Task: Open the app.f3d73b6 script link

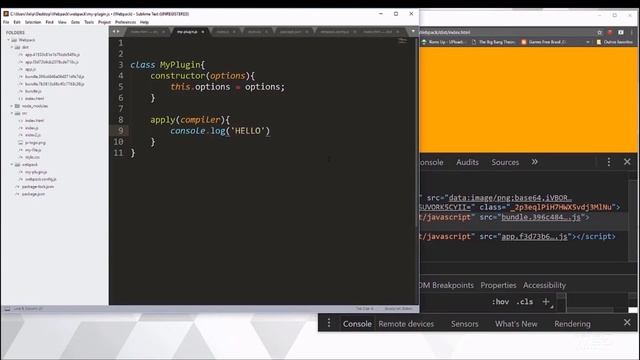Action: (x=534, y=236)
